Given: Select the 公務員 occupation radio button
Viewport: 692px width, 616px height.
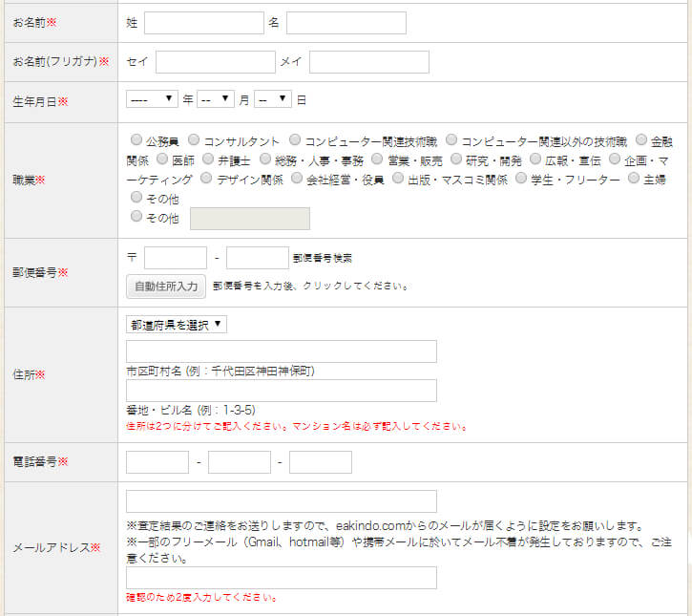Looking at the screenshot, I should click(136, 140).
